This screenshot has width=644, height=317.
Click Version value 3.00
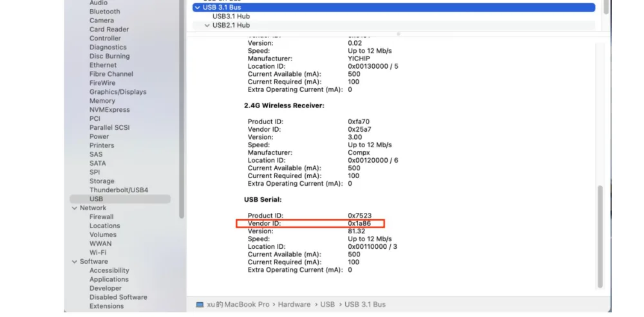click(x=355, y=138)
